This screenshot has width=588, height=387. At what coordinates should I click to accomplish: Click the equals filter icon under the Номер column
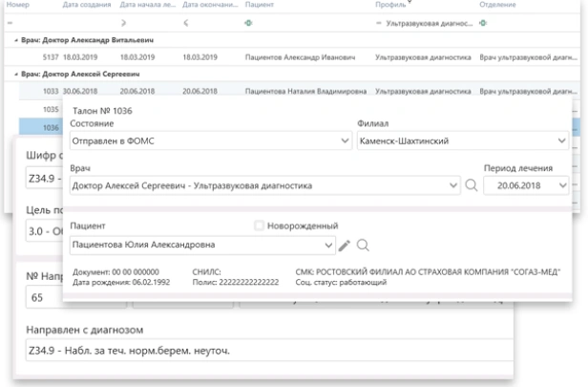coord(8,21)
